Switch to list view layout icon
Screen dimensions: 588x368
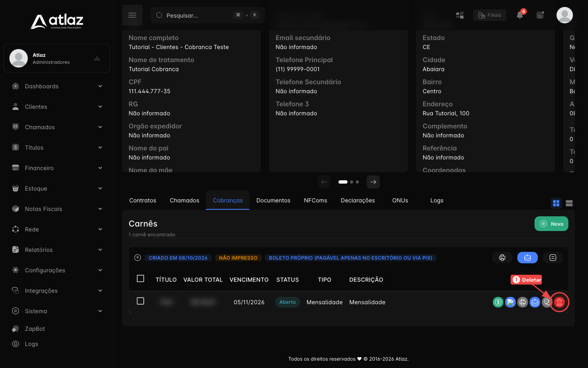[x=569, y=203]
